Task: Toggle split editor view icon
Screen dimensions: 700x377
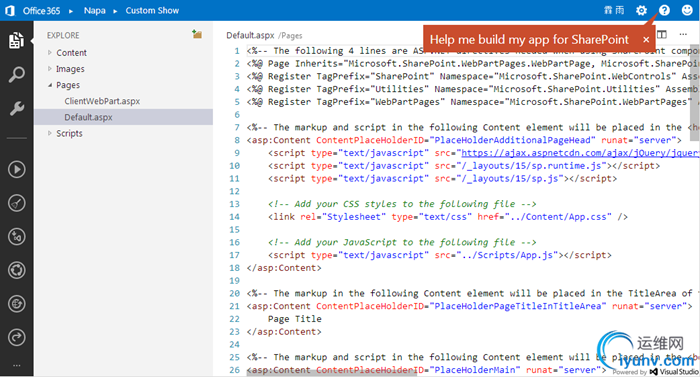Action: click(662, 34)
